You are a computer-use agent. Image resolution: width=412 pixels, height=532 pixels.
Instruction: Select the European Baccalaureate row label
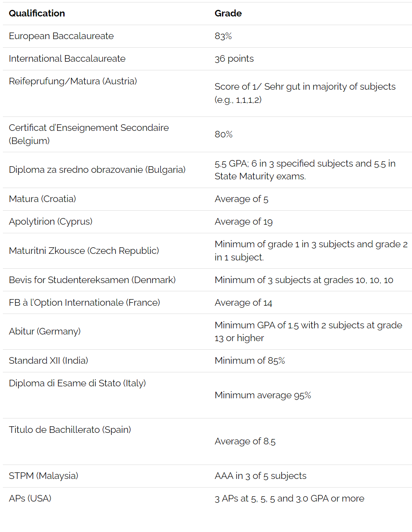(61, 36)
